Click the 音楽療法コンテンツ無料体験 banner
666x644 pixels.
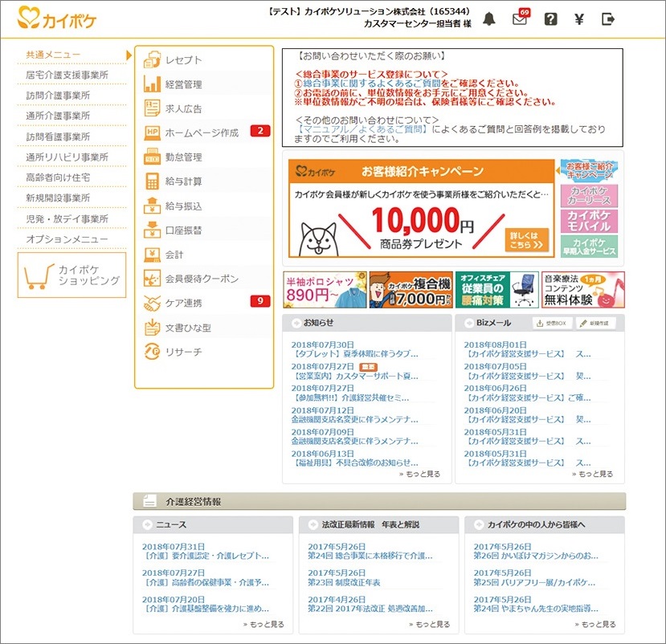point(582,290)
